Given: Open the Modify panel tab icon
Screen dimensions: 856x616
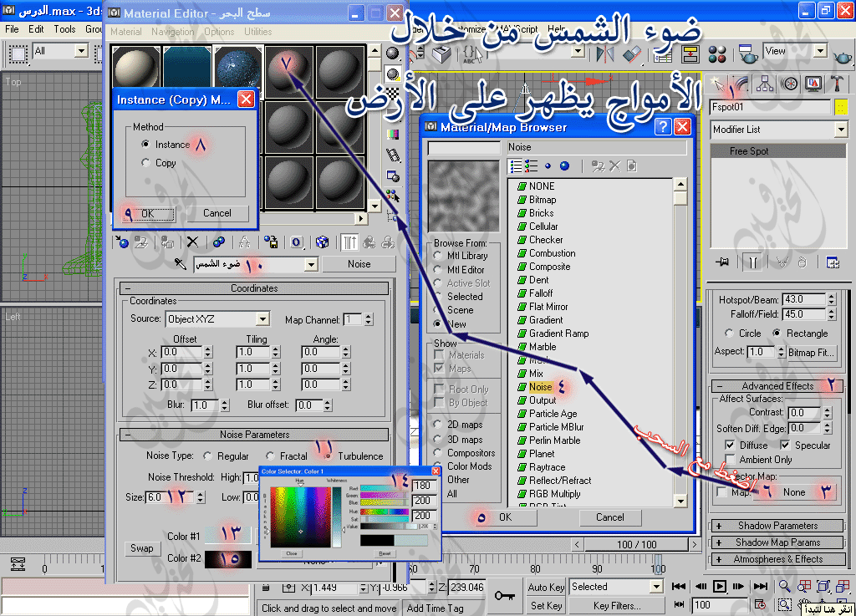Looking at the screenshot, I should [741, 84].
